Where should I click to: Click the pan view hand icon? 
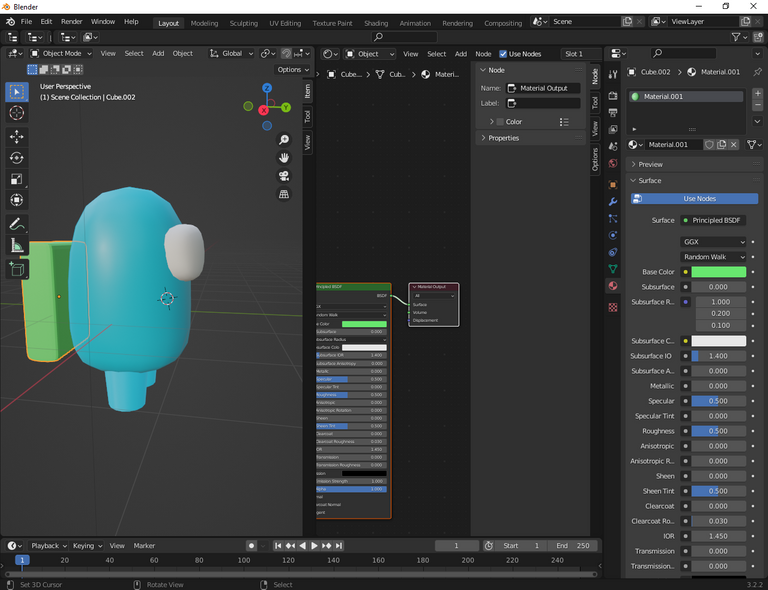pyautogui.click(x=284, y=158)
